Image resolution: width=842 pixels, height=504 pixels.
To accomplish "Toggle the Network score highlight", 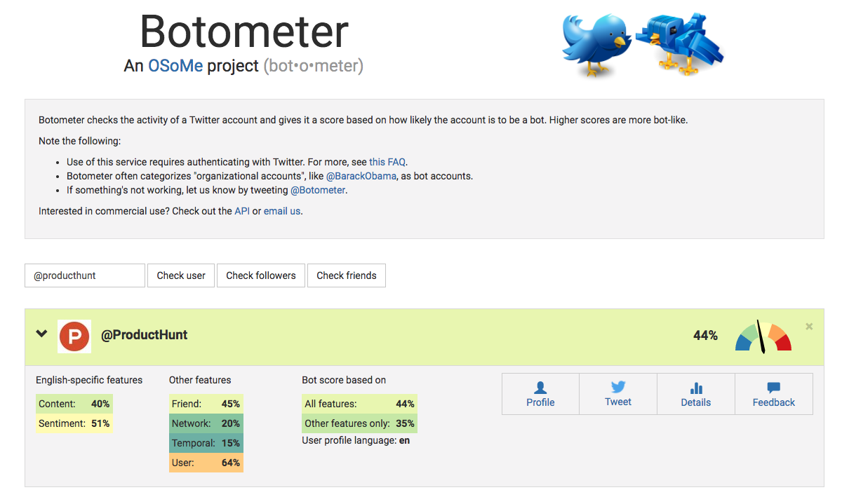I will (x=206, y=423).
